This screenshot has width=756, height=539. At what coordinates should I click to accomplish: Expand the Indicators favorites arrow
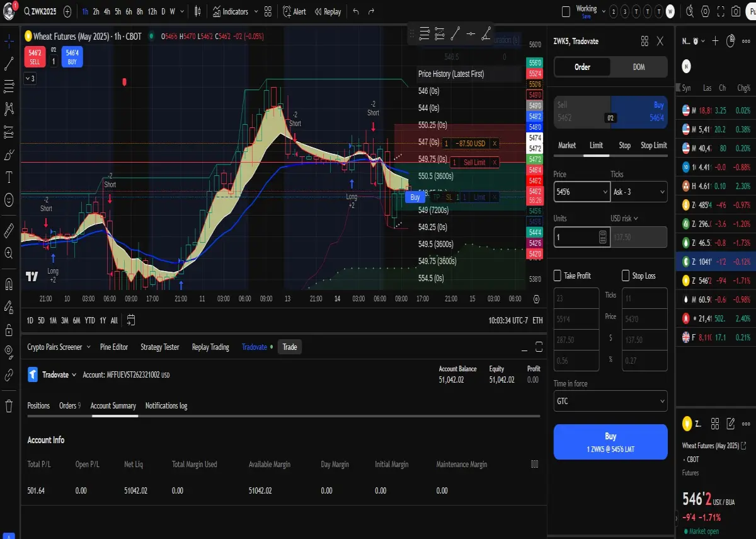[x=255, y=11]
